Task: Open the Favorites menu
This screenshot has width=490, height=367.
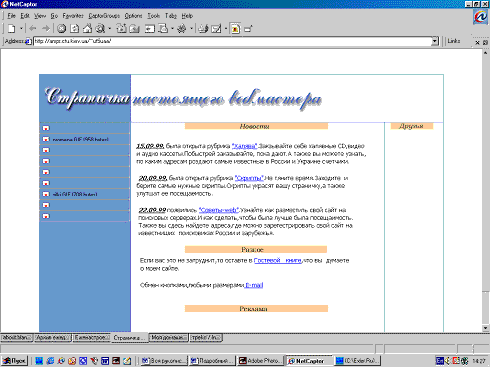Action: 73,16
